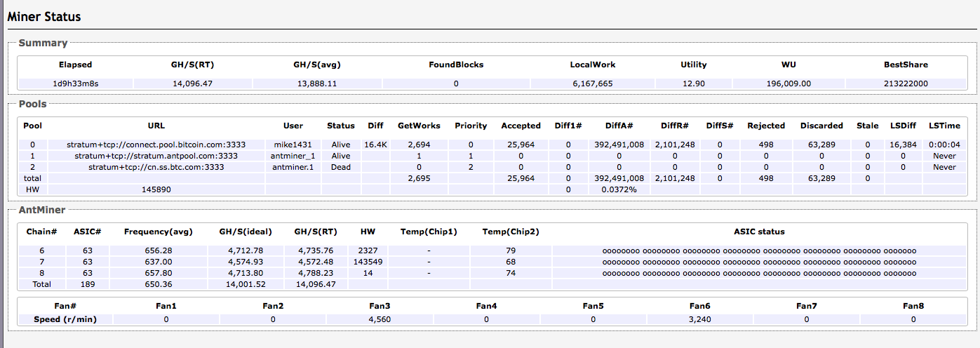Click user antminer.1
The image size is (980, 348).
pos(293,167)
